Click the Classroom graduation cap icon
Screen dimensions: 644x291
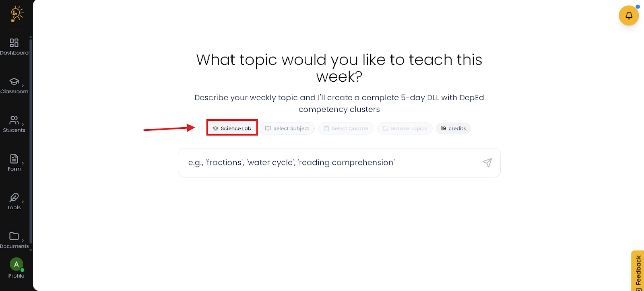(x=14, y=82)
